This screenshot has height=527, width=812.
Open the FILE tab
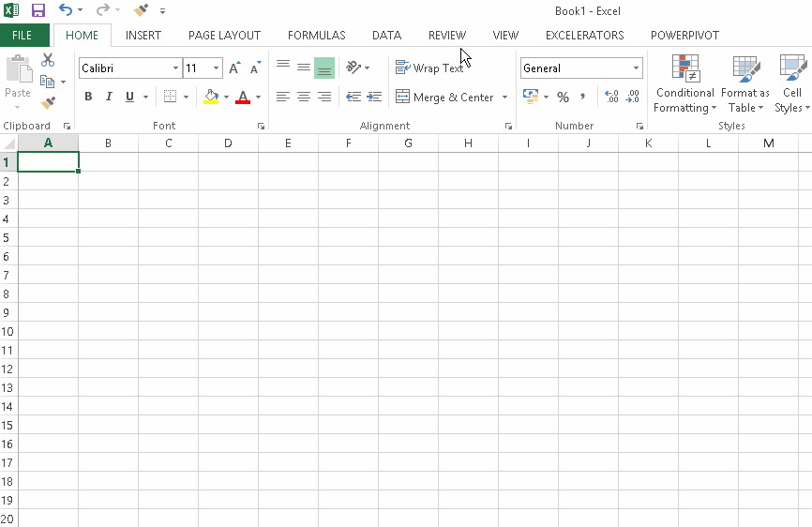pyautogui.click(x=23, y=36)
